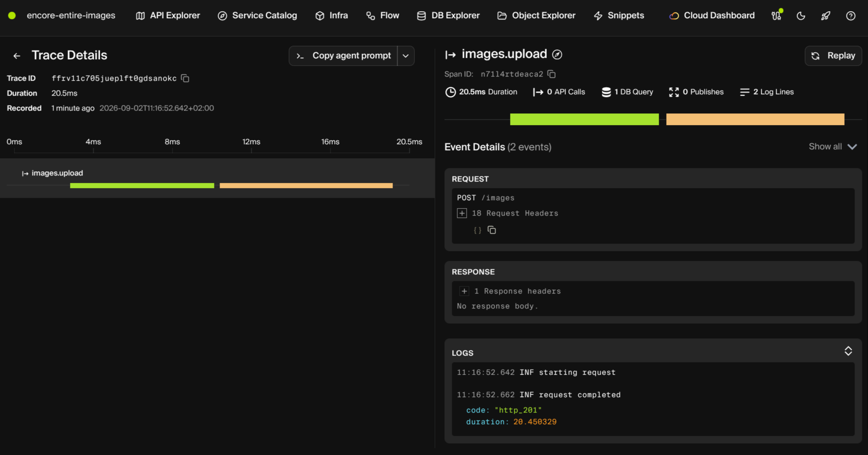The width and height of the screenshot is (868, 455).
Task: Toggle dark mode with moon icon
Action: 801,16
